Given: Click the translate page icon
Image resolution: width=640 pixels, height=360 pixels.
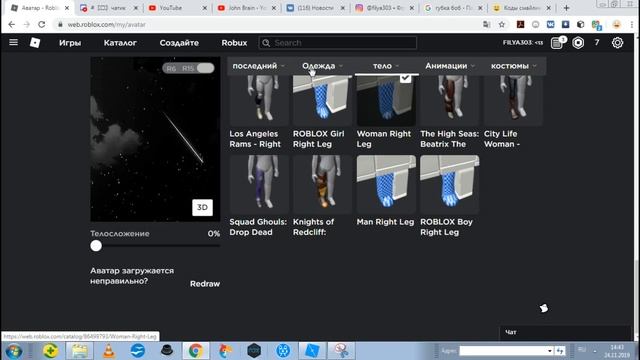Looking at the screenshot, I should coord(486,24).
